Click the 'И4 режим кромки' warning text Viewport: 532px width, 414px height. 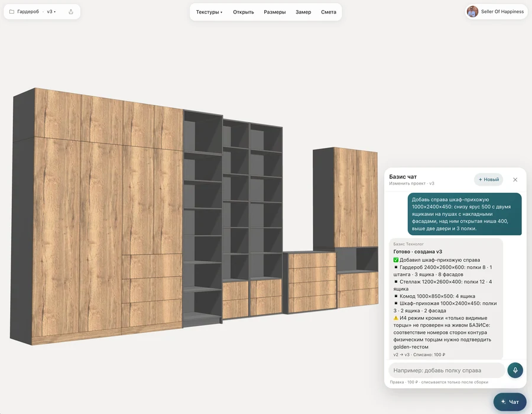(442, 332)
